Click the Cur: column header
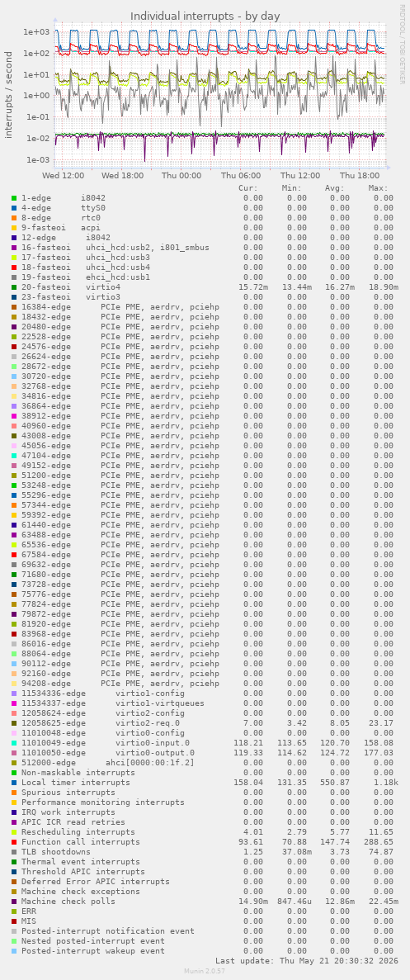The width and height of the screenshot is (410, 980). tap(248, 188)
